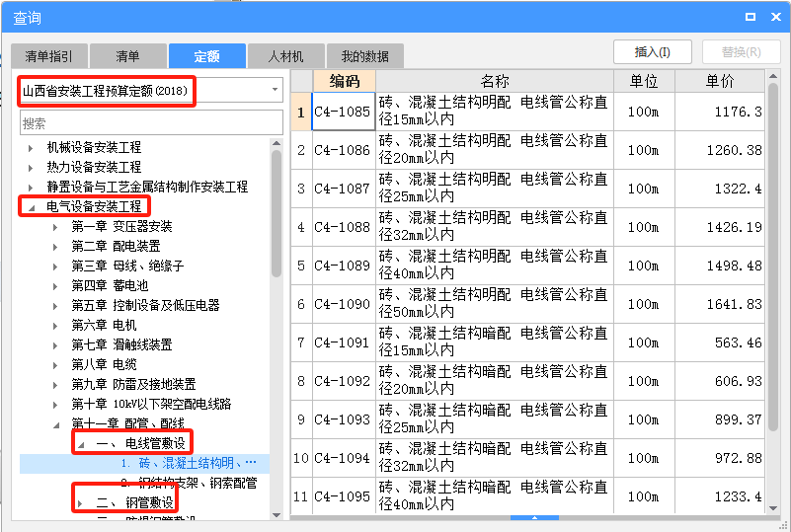This screenshot has height=532, width=791.
Task: Select code cell C4-1093
Action: pos(343,419)
